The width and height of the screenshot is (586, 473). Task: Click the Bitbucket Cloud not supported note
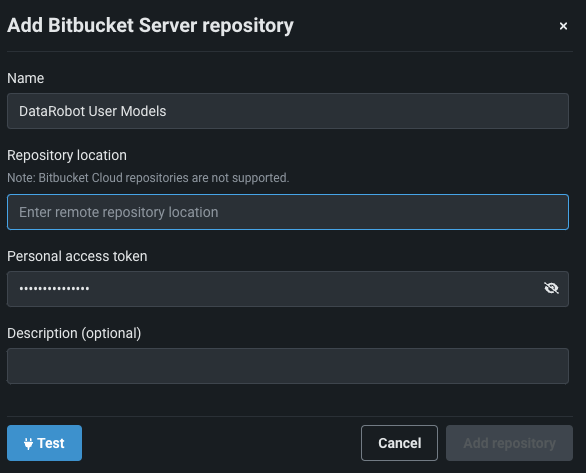click(148, 178)
